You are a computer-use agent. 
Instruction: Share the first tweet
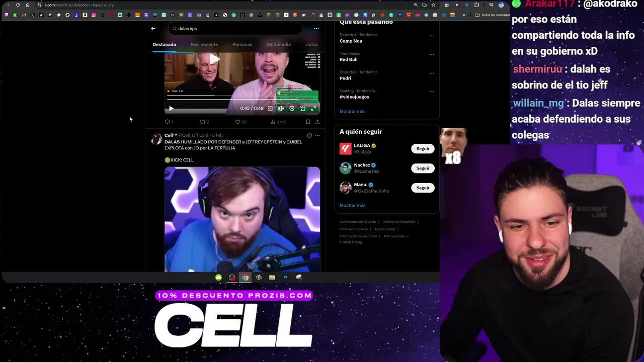point(317,122)
